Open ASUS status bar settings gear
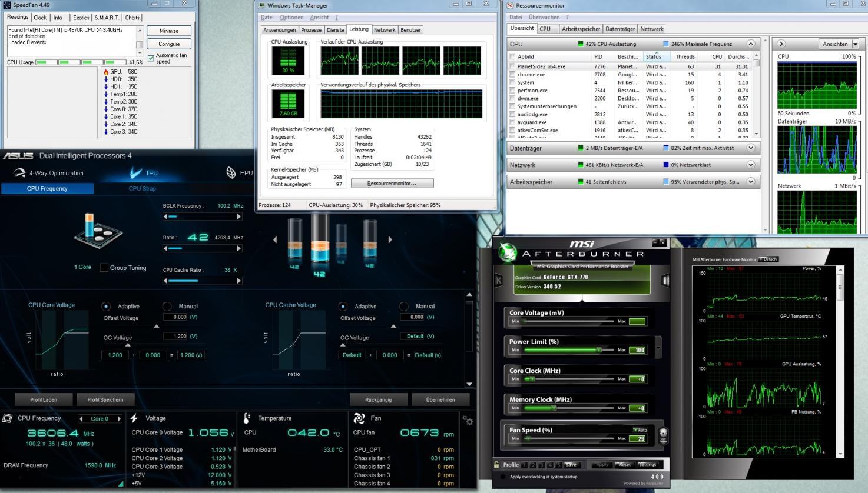 pos(468,420)
